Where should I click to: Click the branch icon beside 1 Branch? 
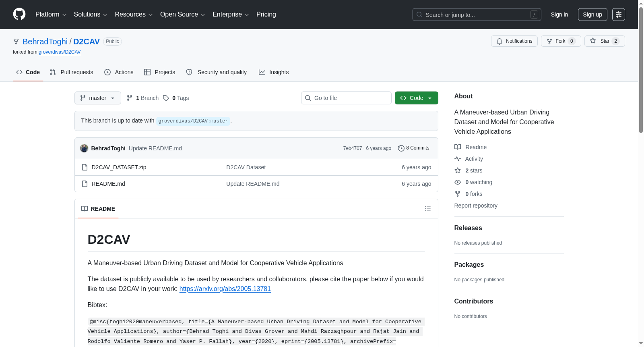(x=130, y=98)
